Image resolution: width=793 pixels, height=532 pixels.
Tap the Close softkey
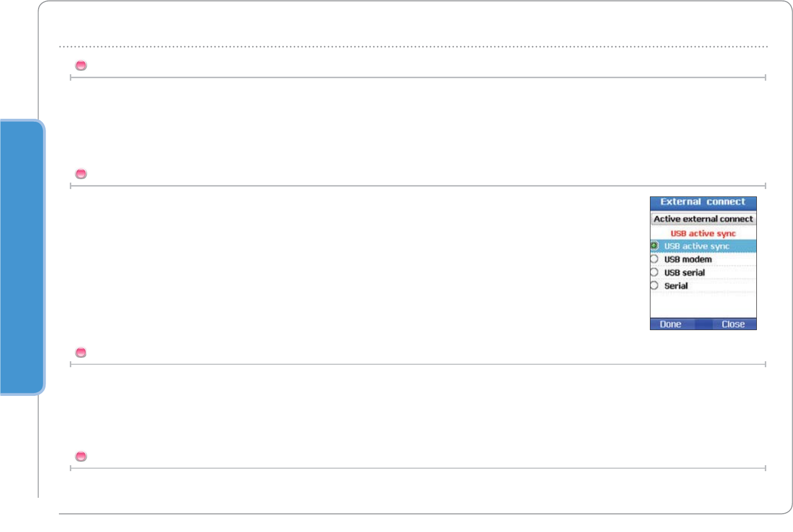(x=733, y=324)
